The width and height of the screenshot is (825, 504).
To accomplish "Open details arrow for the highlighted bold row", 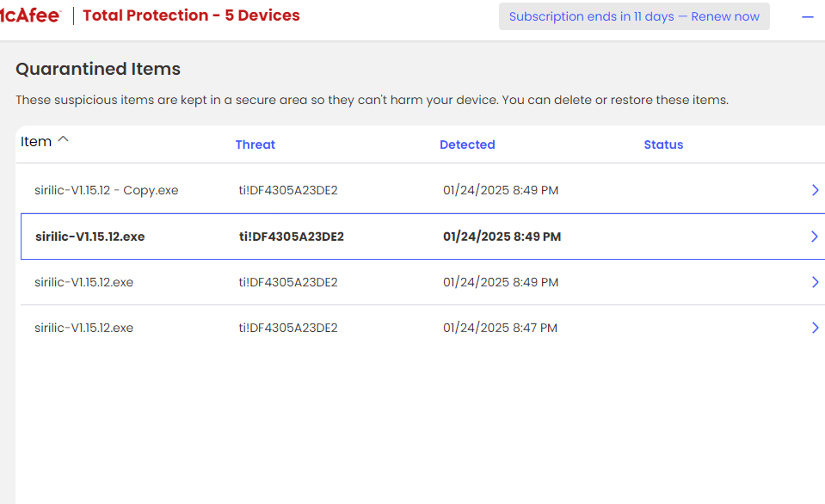I will [815, 237].
